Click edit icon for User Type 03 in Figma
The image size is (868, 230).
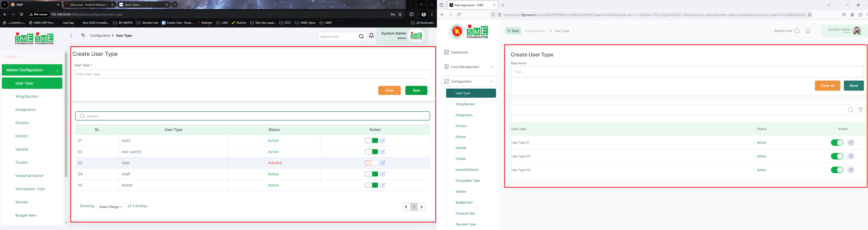pos(851,170)
